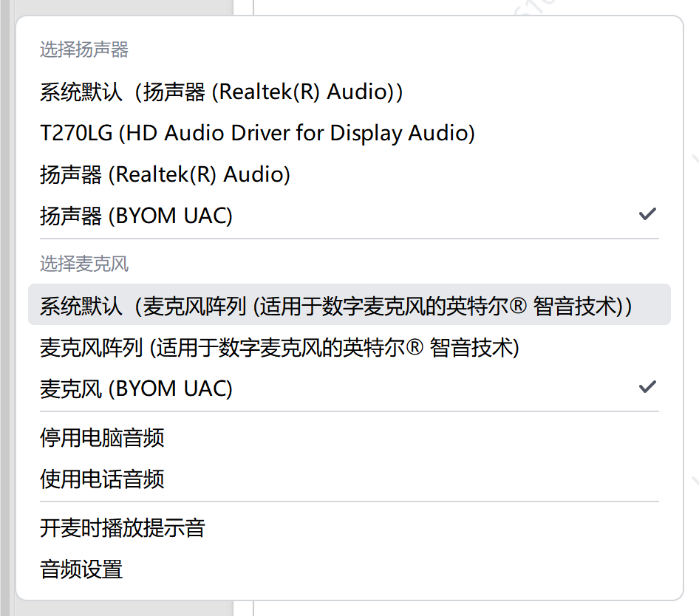Select highlighted 系统默认 microphone array option

(336, 306)
